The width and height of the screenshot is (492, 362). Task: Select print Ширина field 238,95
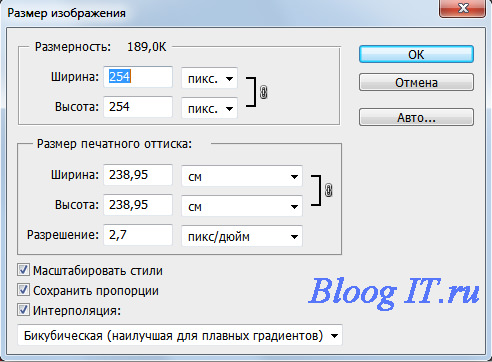(x=138, y=175)
